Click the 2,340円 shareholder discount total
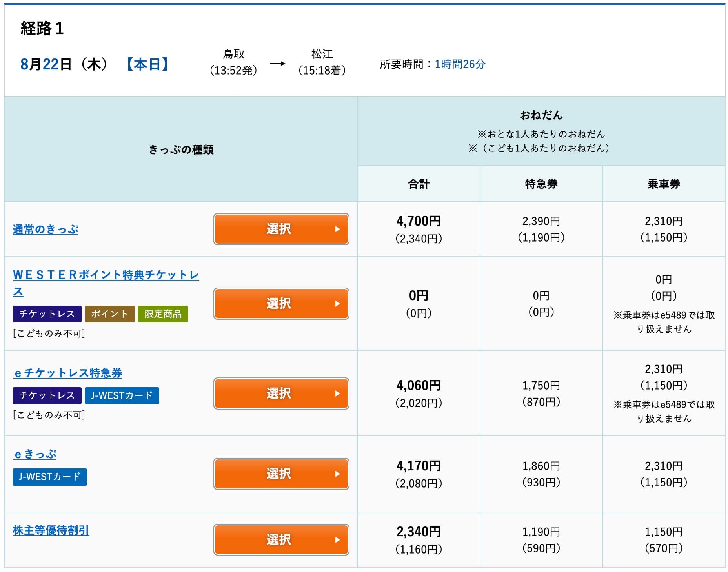 pos(419,532)
